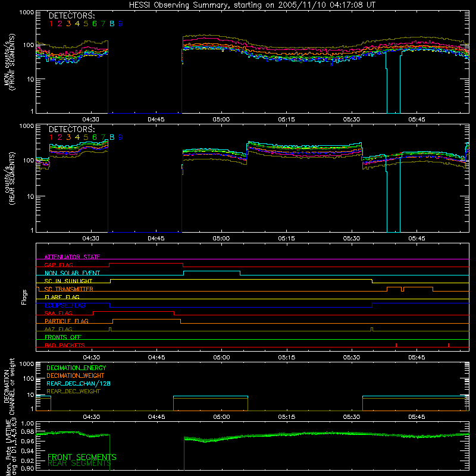Click detector 3 in the rear segments legend
This screenshot has width=476, height=476.
(68, 137)
